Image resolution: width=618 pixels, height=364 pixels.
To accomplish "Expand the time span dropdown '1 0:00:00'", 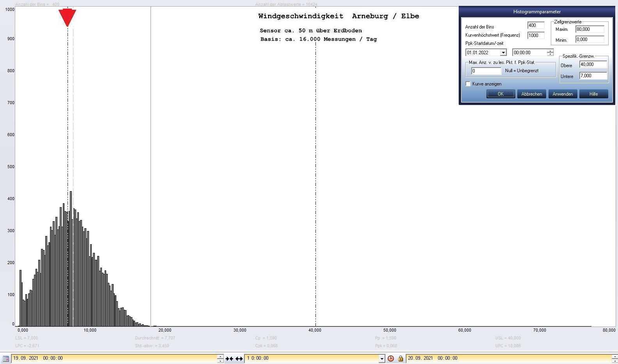I will pyautogui.click(x=382, y=359).
